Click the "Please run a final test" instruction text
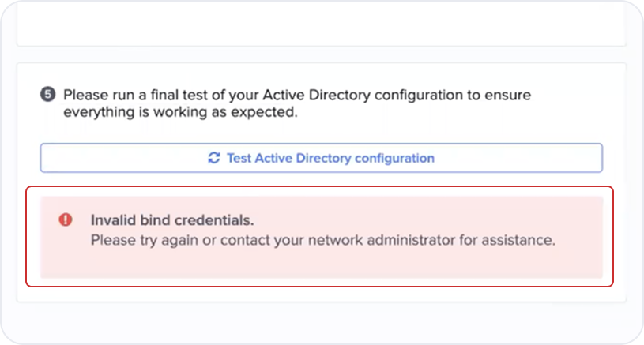 (297, 103)
